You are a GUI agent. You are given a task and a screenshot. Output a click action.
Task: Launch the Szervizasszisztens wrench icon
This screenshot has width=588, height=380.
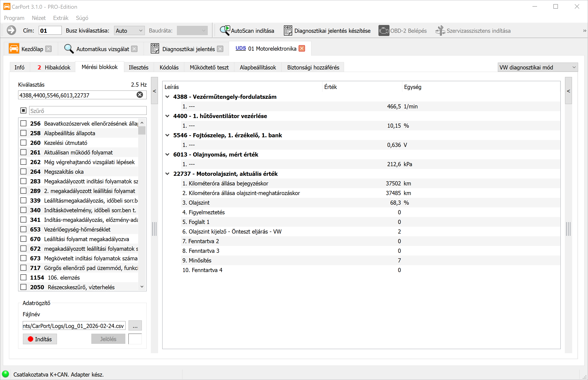click(x=440, y=31)
